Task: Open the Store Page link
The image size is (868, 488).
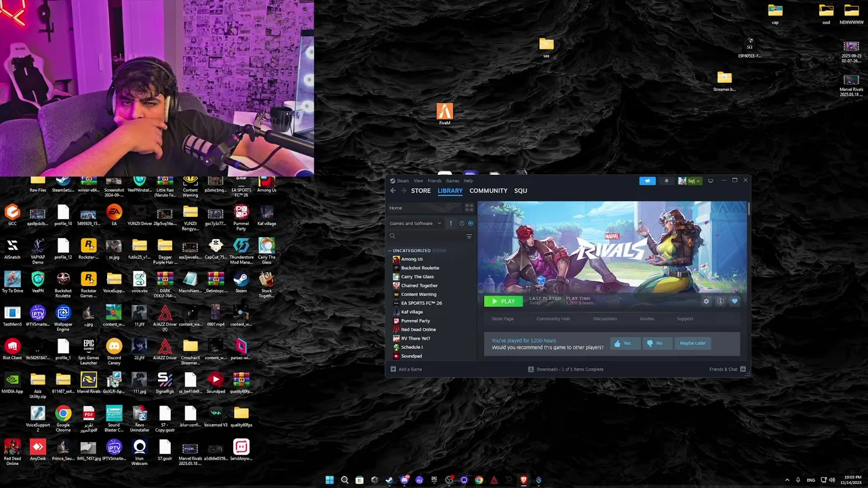Action: click(502, 319)
